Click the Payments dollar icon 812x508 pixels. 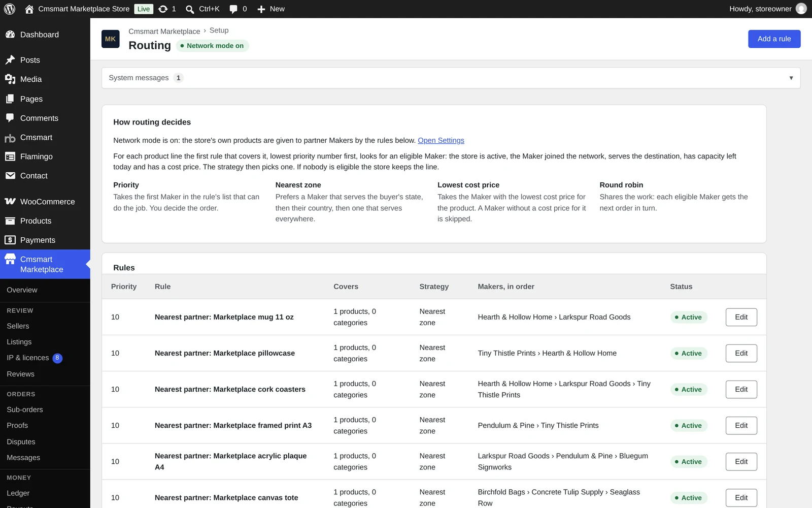click(10, 240)
